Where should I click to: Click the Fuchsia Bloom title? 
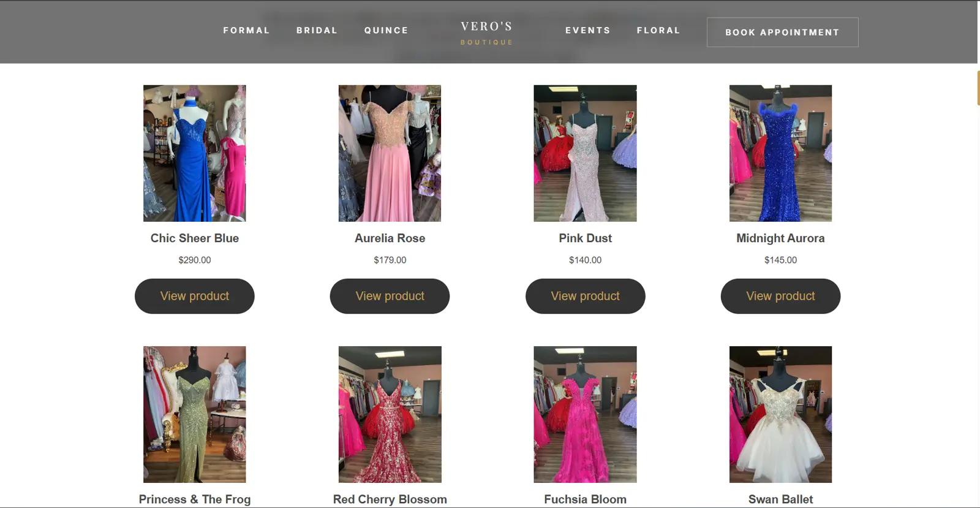(585, 499)
